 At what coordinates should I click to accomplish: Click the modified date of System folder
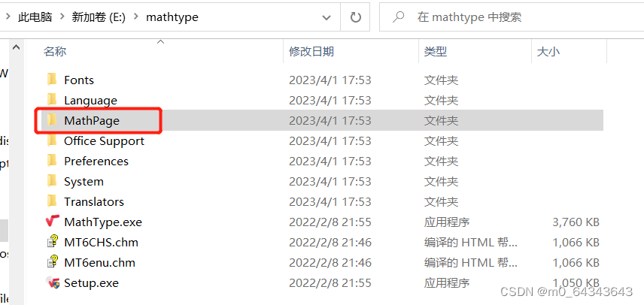point(330,182)
